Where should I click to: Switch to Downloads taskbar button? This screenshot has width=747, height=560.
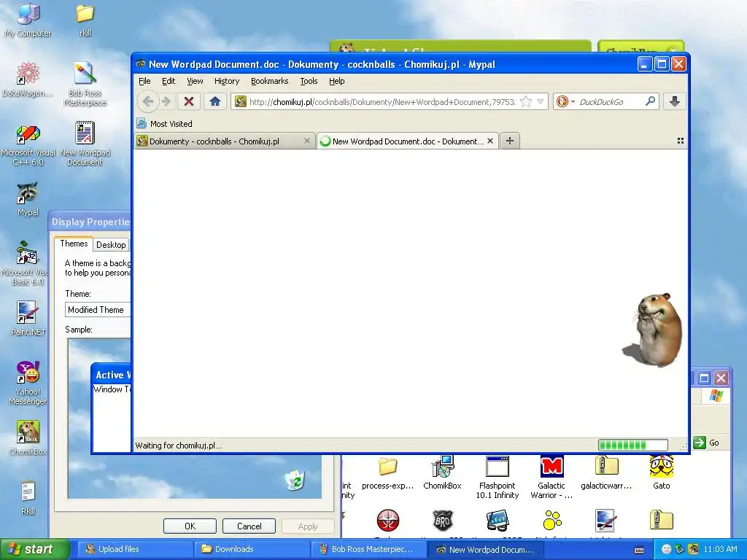tap(251, 549)
